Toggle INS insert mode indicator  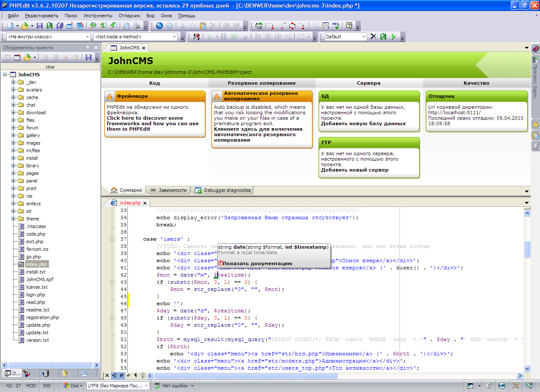[x=47, y=385]
